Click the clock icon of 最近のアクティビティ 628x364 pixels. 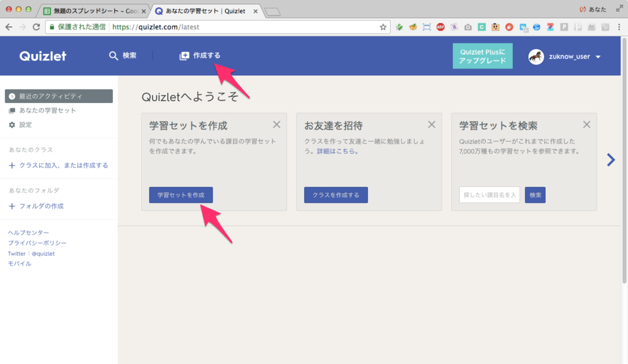(12, 96)
